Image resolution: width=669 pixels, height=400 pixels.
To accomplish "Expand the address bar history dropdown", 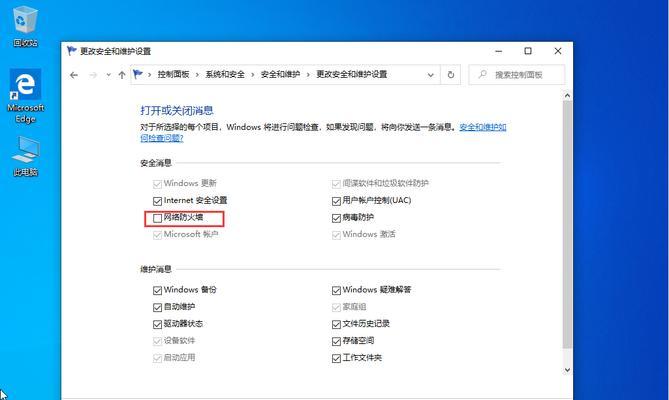I will click(430, 75).
